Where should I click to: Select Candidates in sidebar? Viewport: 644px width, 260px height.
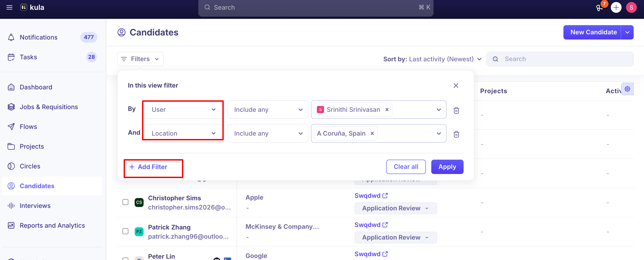[52, 186]
